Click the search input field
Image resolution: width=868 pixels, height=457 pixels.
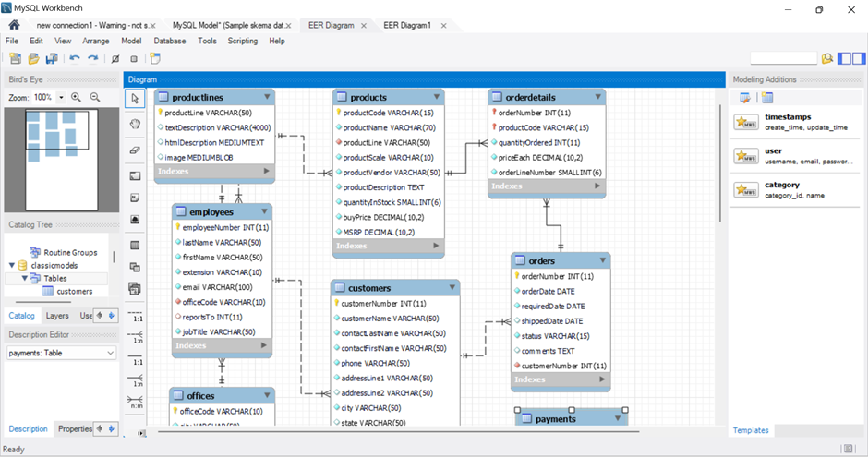pos(783,58)
